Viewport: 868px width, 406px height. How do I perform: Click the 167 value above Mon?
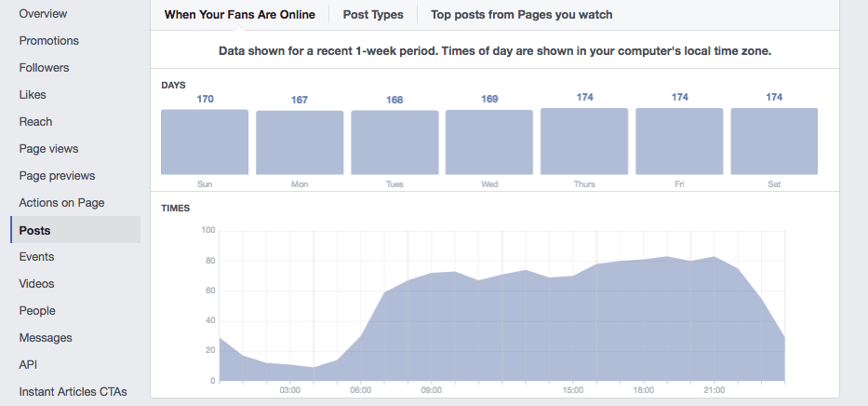point(300,100)
